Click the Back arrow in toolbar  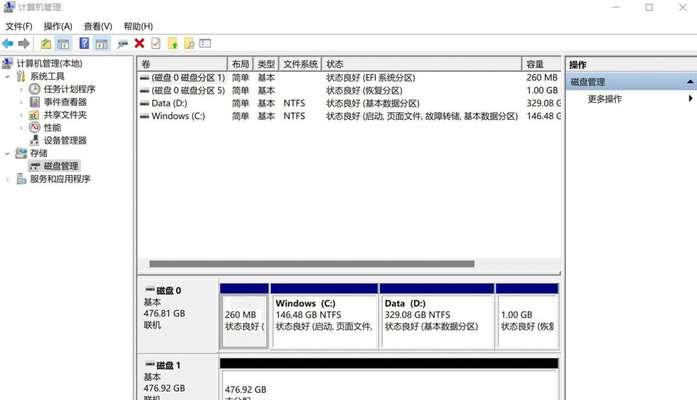pos(8,44)
